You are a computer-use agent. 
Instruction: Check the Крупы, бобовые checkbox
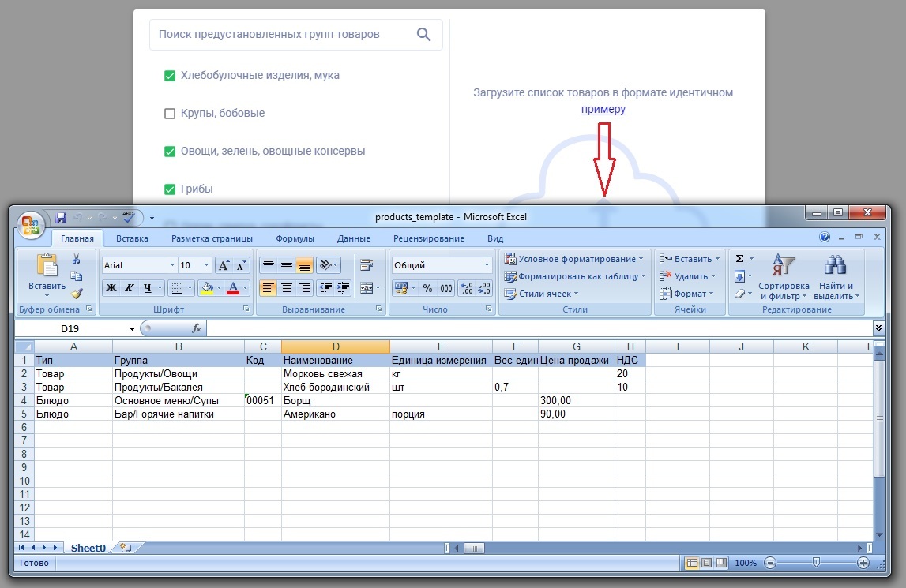(x=169, y=114)
